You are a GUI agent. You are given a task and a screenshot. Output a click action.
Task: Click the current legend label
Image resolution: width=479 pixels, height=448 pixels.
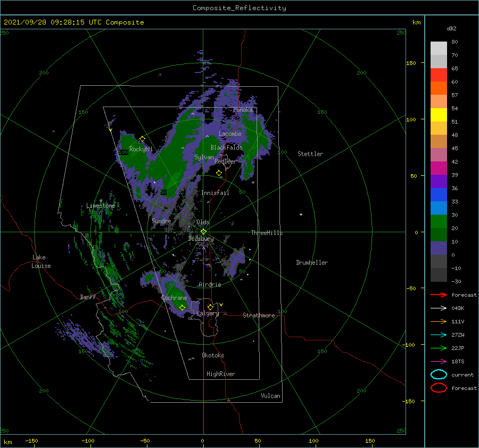click(462, 374)
